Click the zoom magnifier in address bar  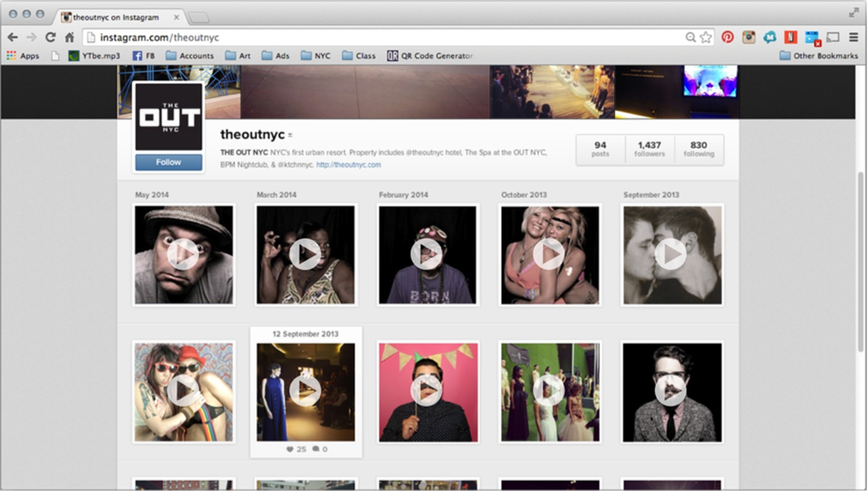click(x=690, y=37)
